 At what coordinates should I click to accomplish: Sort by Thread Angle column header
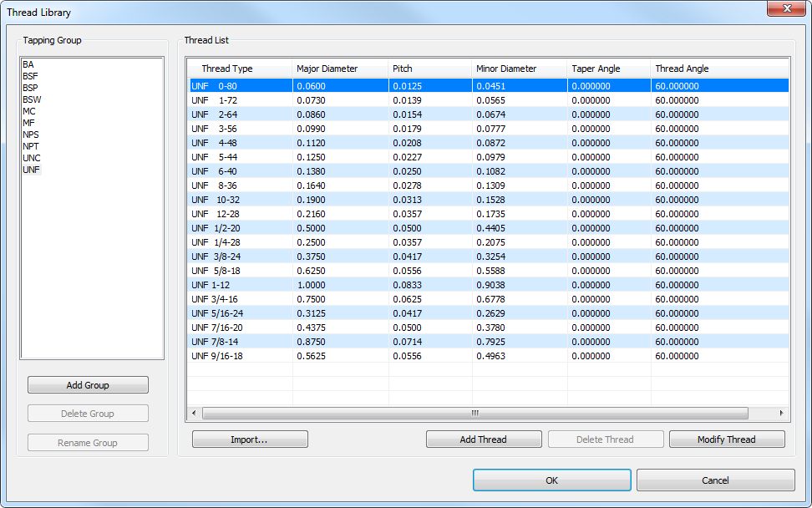coord(720,69)
